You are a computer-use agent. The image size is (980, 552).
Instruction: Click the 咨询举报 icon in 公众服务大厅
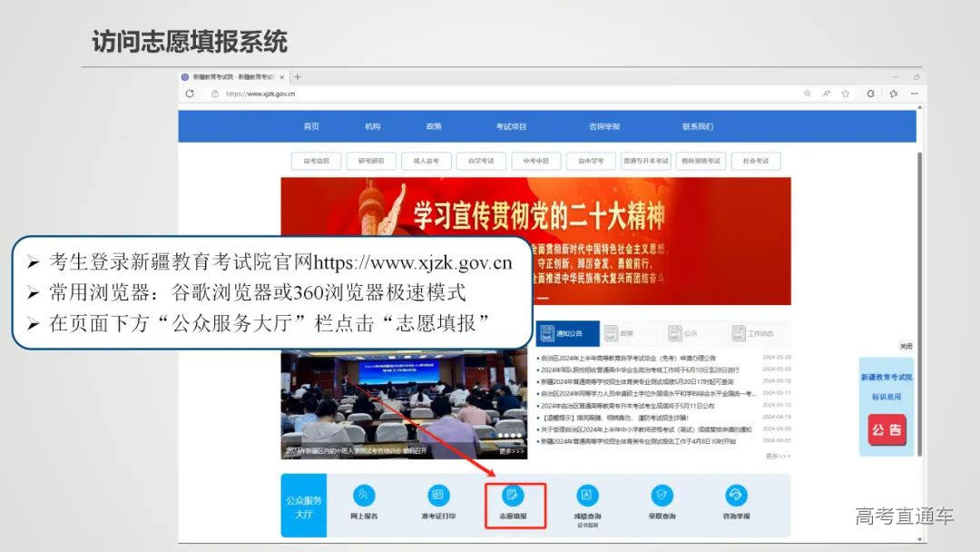pos(735,493)
